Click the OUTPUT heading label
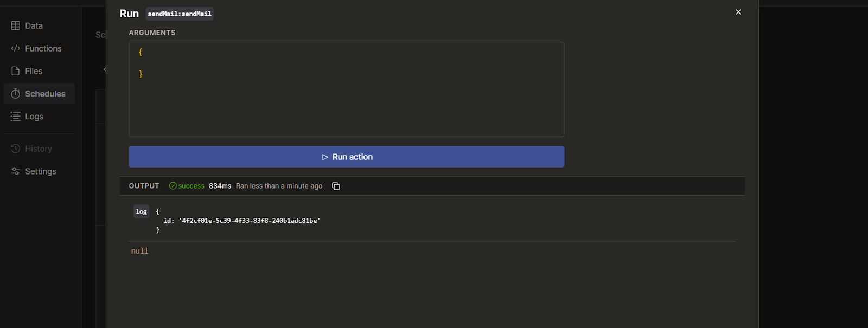The height and width of the screenshot is (328, 868). coord(144,186)
